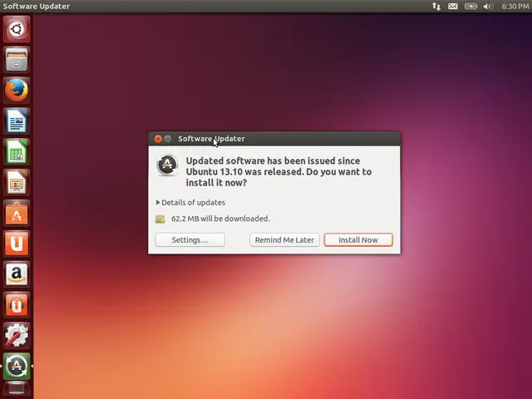Open the messaging mail indicator
This screenshot has width=532, height=399.
453,6
